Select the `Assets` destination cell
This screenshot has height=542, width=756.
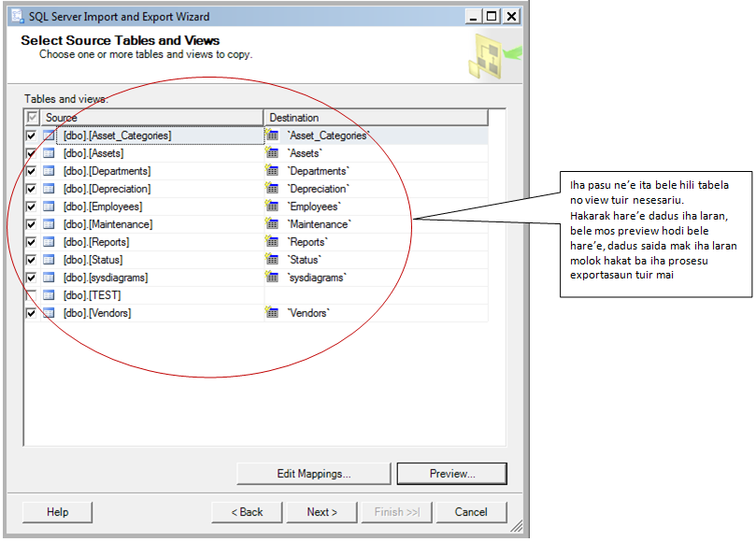point(376,153)
